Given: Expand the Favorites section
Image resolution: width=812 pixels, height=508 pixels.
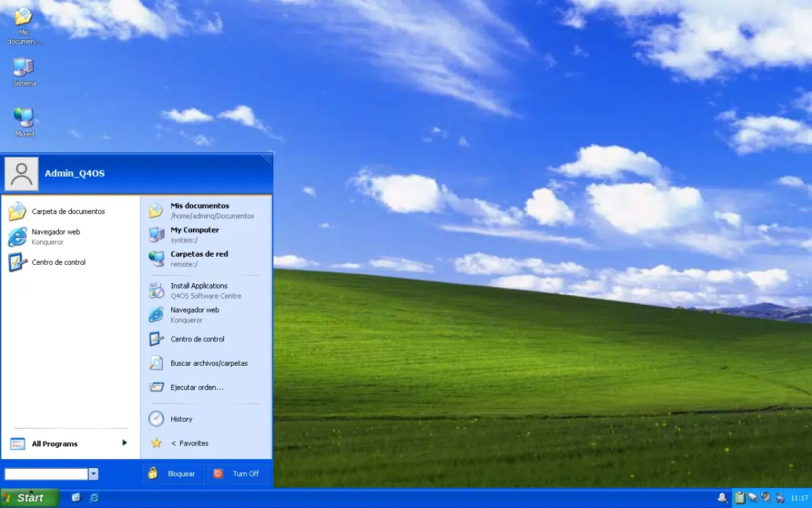Looking at the screenshot, I should [190, 443].
